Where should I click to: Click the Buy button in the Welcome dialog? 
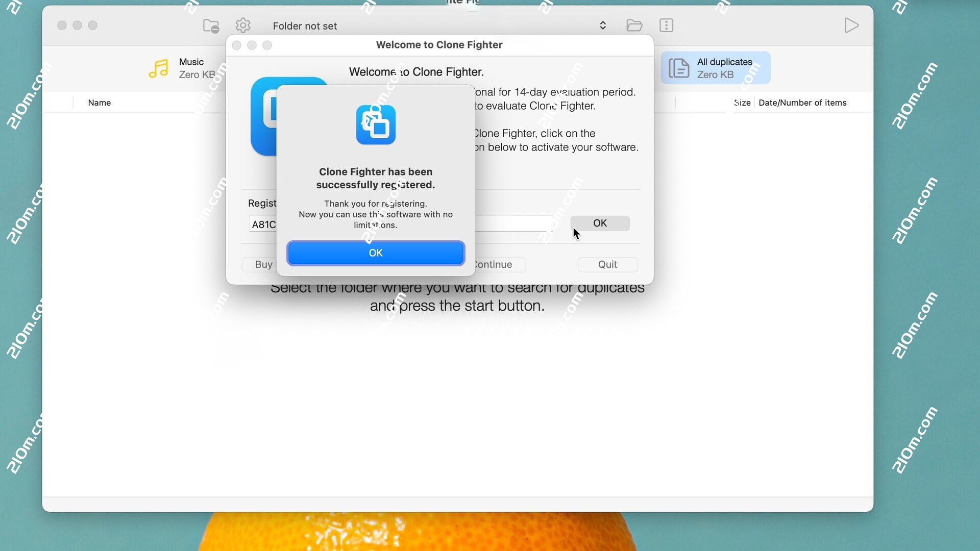coord(259,264)
